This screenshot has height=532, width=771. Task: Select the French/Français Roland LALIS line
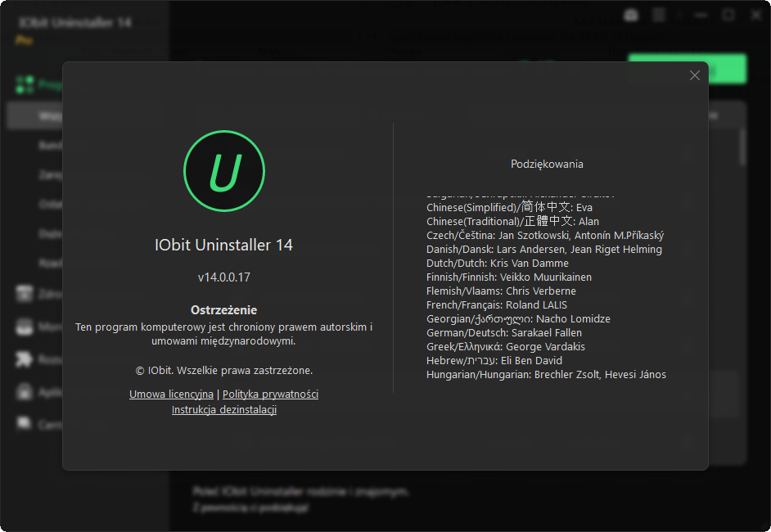497,304
